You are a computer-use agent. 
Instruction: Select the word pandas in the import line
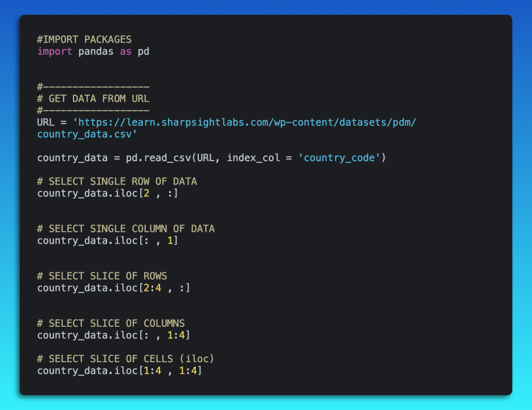(x=96, y=51)
